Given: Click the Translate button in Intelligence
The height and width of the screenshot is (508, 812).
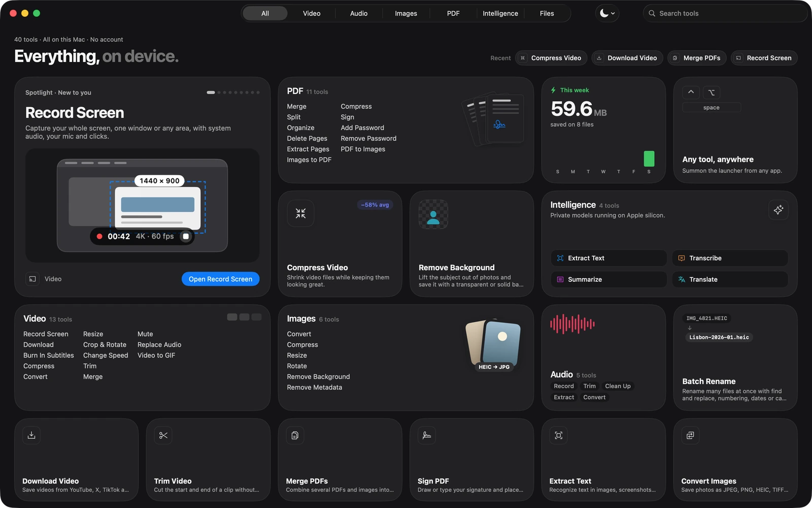Looking at the screenshot, I should click(x=730, y=279).
